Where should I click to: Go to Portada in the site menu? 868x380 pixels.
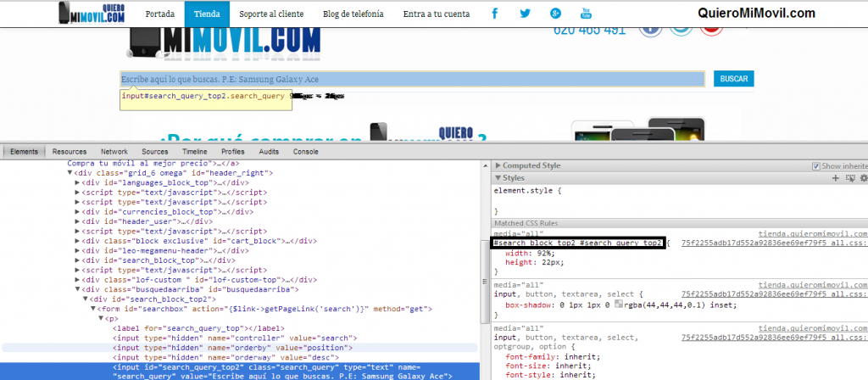tap(160, 14)
